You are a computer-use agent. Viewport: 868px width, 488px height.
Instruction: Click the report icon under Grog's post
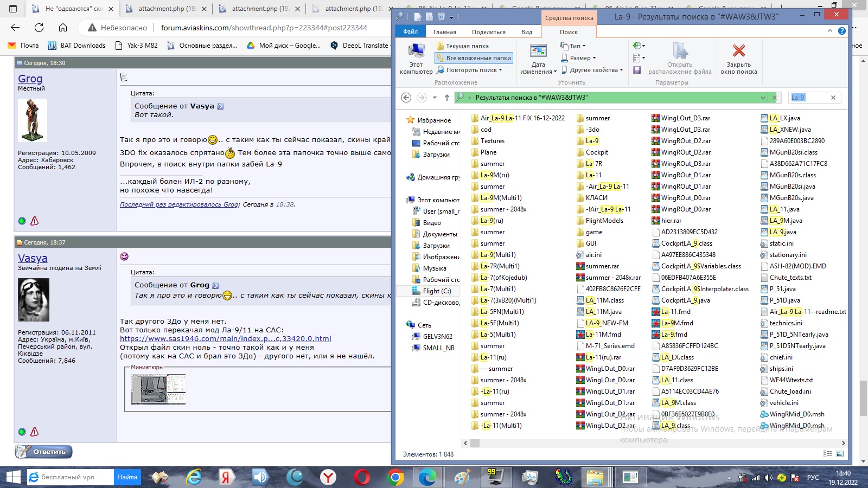point(35,221)
